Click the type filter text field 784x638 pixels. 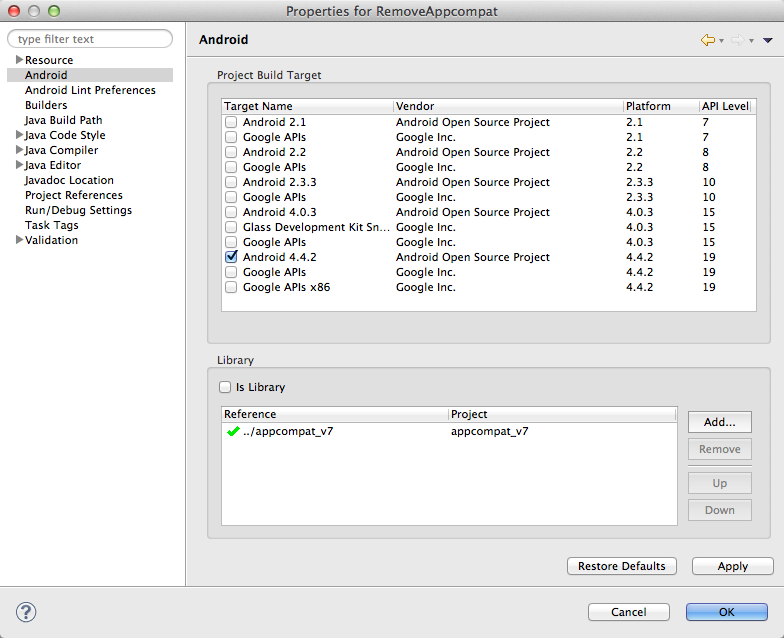(x=92, y=39)
